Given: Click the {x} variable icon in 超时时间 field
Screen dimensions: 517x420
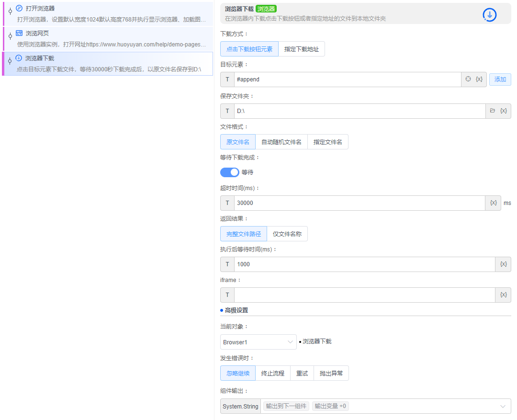Looking at the screenshot, I should [x=494, y=203].
